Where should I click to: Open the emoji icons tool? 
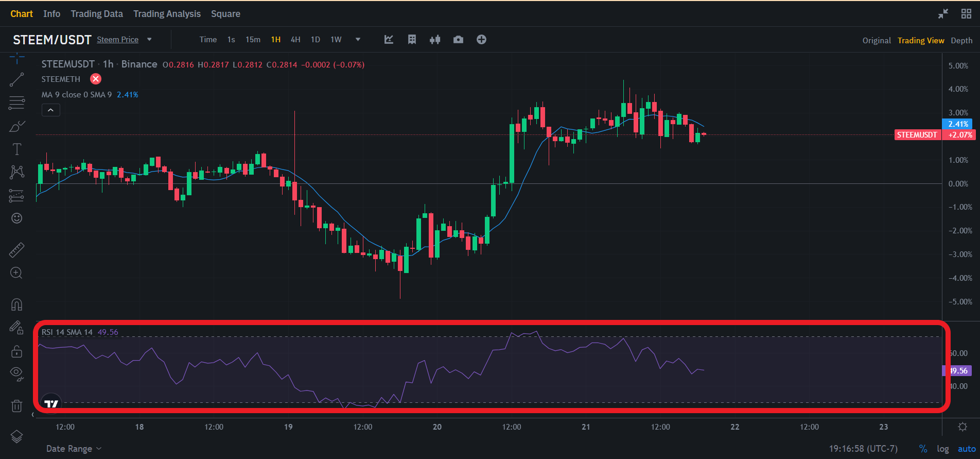16,218
